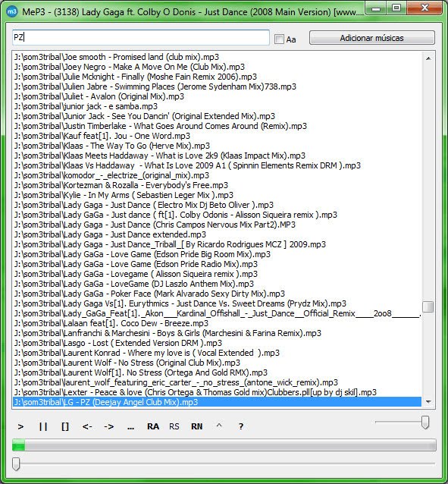The height and width of the screenshot is (484, 448).
Task: Click the '^' caret control
Action: point(219,426)
